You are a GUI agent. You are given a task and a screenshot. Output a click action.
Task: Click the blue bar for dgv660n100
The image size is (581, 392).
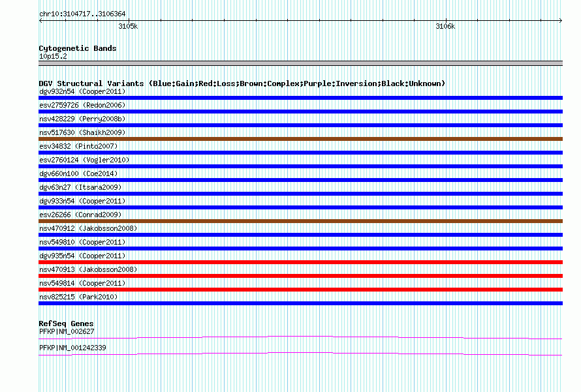coord(300,180)
